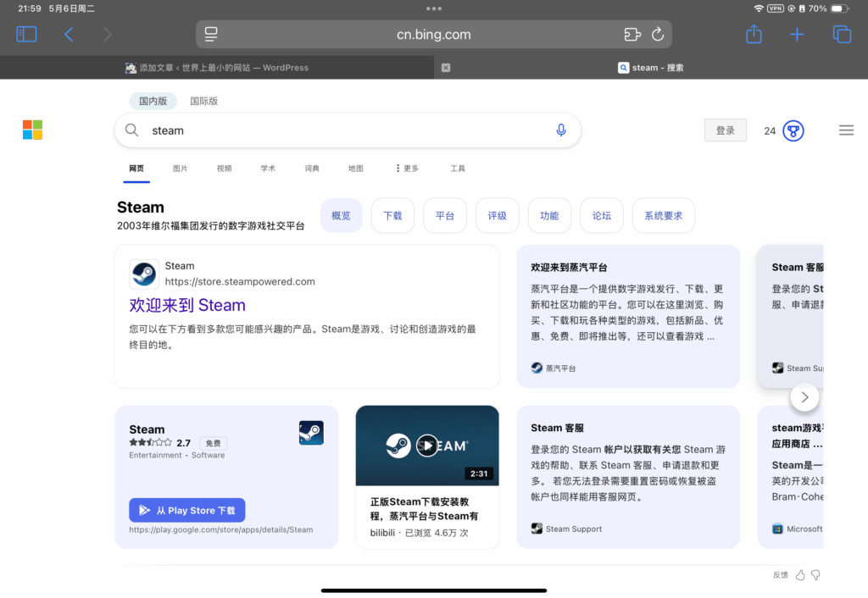Select the 平台 chip
Screen dimensions: 868x598
[444, 215]
